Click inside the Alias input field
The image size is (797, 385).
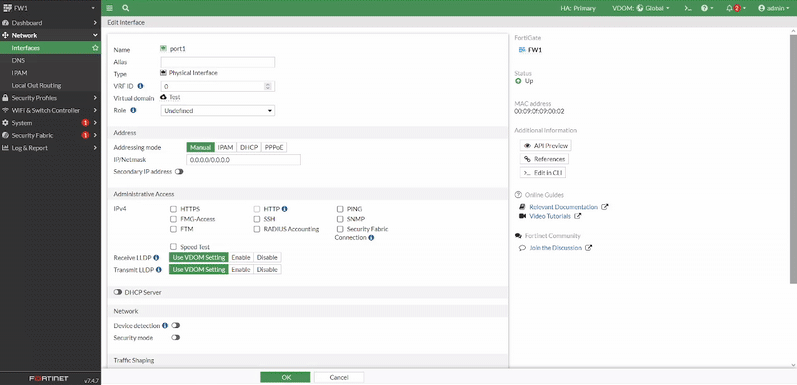(x=218, y=62)
